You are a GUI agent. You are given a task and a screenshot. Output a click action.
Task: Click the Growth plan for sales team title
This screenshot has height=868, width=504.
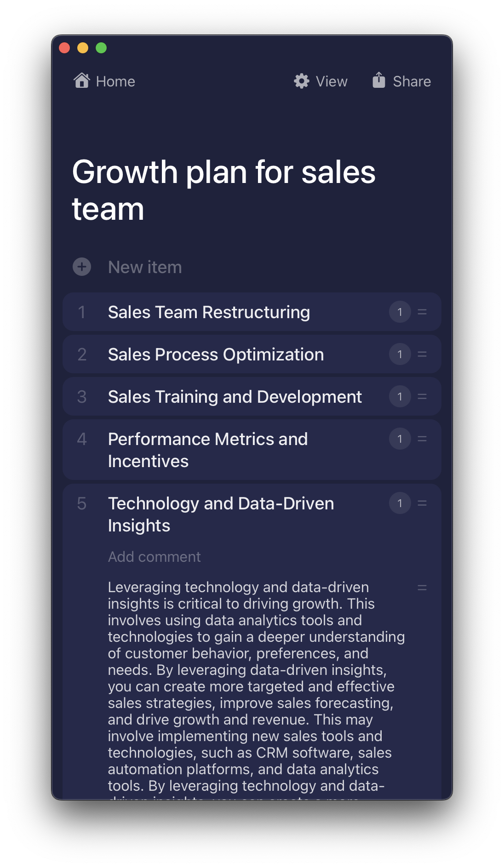point(223,190)
